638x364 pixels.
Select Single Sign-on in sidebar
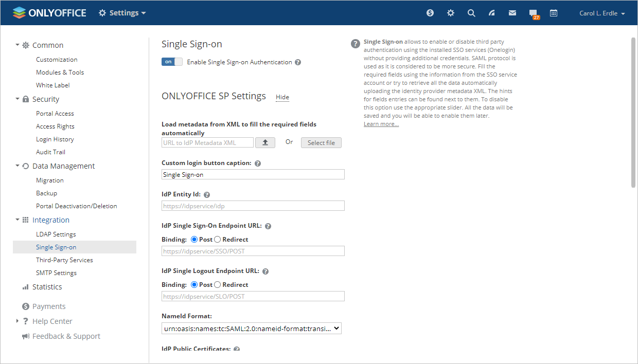pyautogui.click(x=75, y=247)
